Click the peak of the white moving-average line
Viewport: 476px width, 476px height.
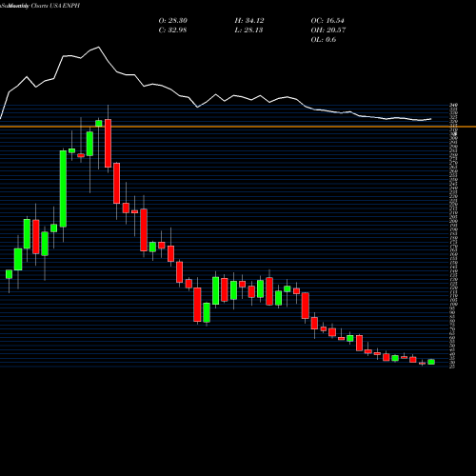click(99, 48)
